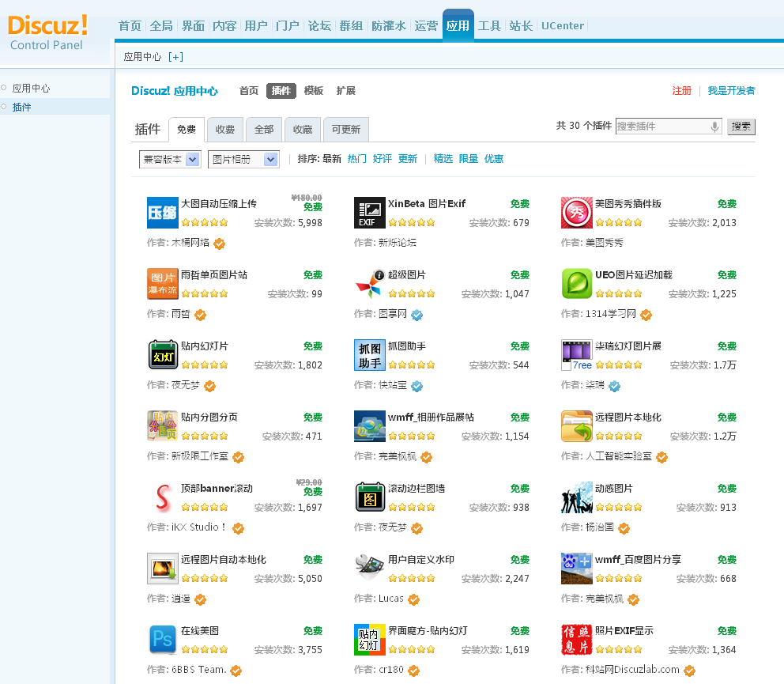Open the 大图自动压缩上传 plugin icon

[x=163, y=213]
